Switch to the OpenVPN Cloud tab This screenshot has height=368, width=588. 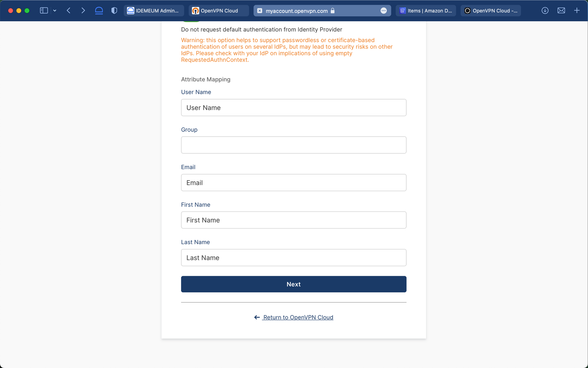(x=219, y=11)
